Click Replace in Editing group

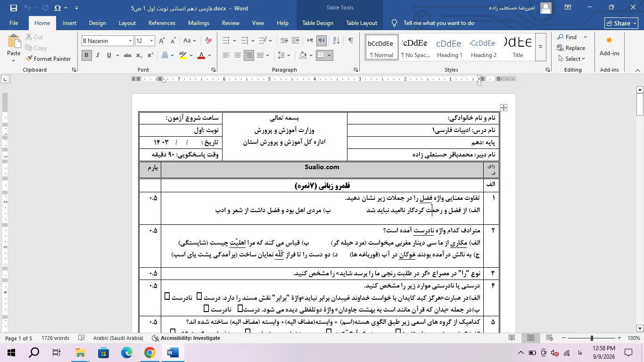pos(571,48)
